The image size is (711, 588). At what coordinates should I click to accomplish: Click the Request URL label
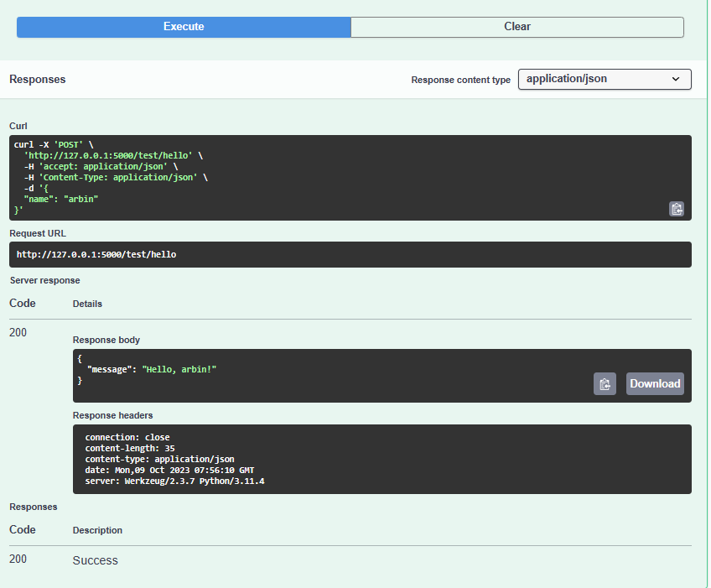pyautogui.click(x=38, y=233)
